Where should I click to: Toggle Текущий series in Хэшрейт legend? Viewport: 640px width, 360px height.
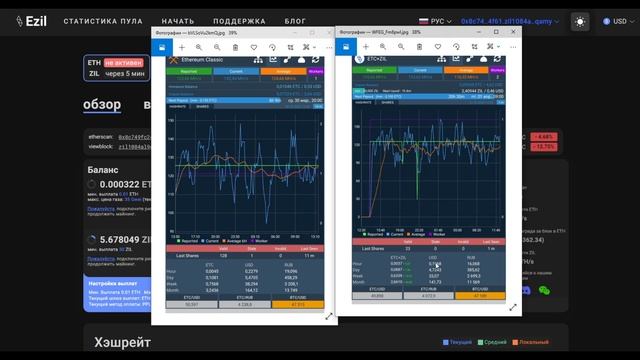[x=458, y=342]
